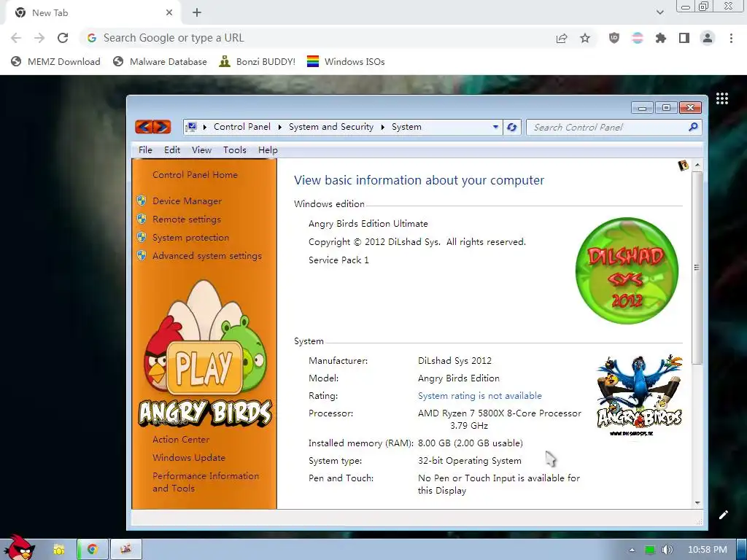
Task: Switch to Chrome taskbar button
Action: click(x=93, y=549)
